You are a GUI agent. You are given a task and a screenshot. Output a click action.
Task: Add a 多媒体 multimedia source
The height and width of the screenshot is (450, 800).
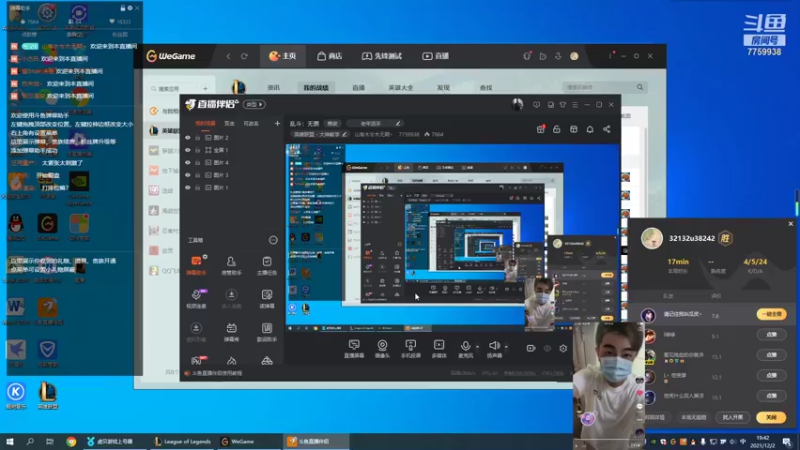(439, 349)
